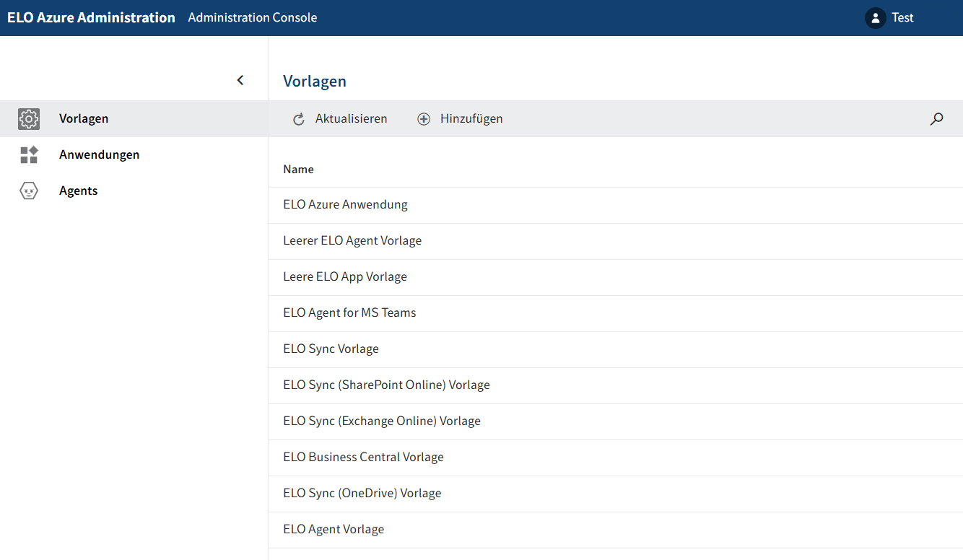
Task: Open the Leerer ELO Agent Vorlage row
Action: (x=616, y=241)
